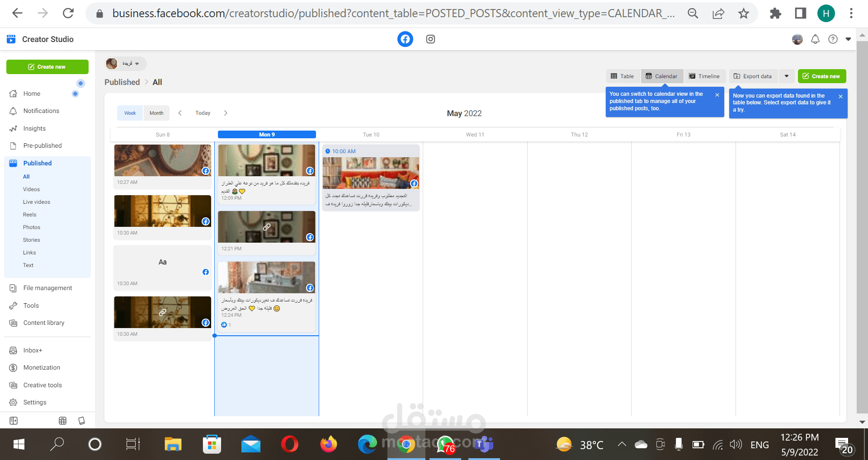
Task: Switch to the Instagram platform icon
Action: pyautogui.click(x=430, y=39)
